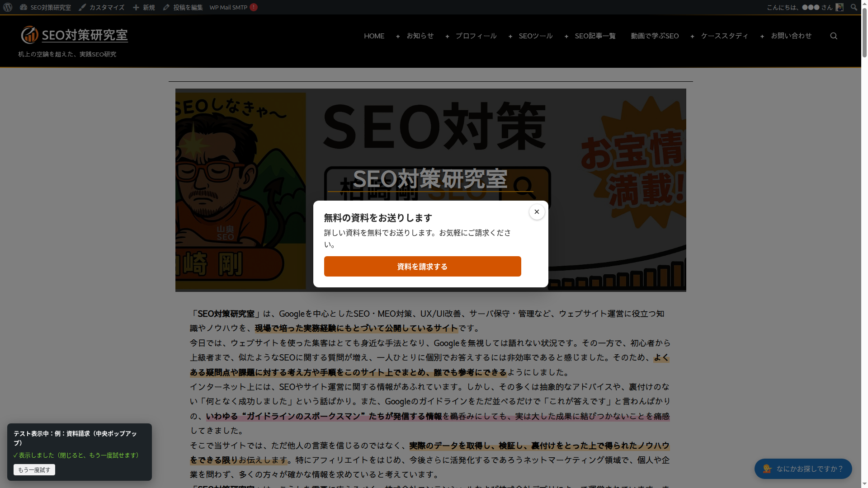Open the SEOツール menu item
The height and width of the screenshot is (488, 868).
(536, 36)
